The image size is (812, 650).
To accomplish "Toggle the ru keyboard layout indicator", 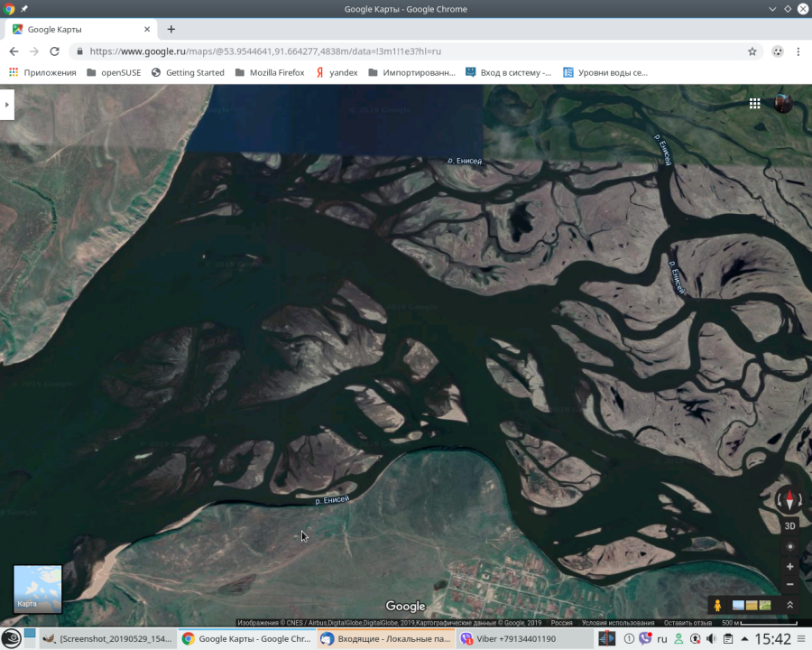I will tap(662, 638).
